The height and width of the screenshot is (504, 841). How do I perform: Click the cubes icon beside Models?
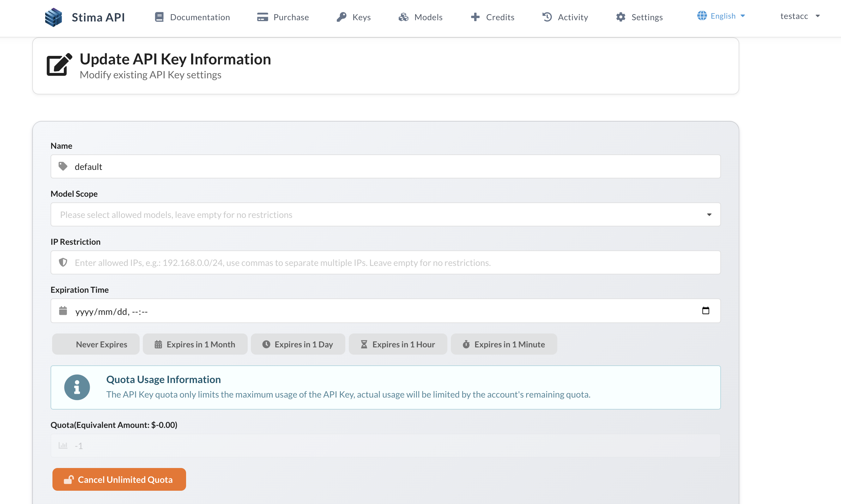(x=403, y=17)
